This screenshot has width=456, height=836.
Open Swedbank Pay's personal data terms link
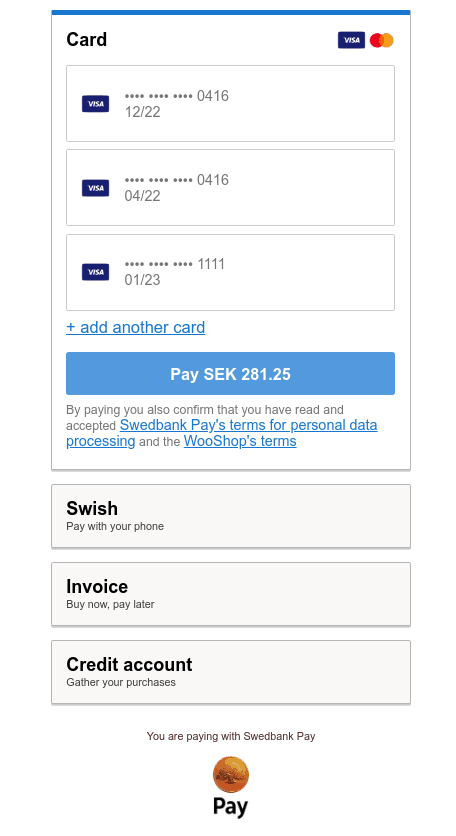click(x=222, y=433)
